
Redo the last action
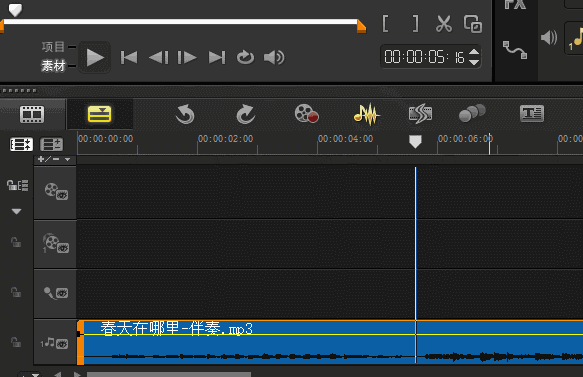pyautogui.click(x=246, y=114)
